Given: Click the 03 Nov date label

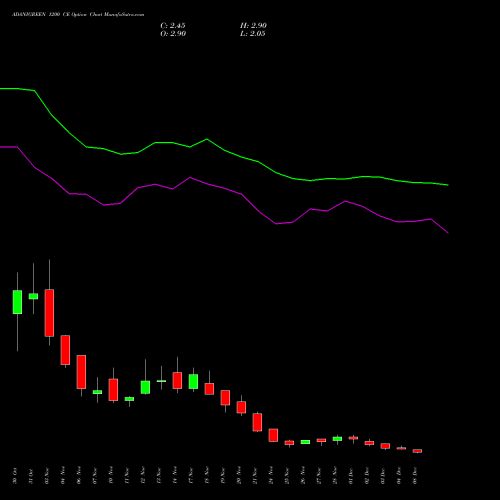Looking at the screenshot, I should tap(47, 476).
